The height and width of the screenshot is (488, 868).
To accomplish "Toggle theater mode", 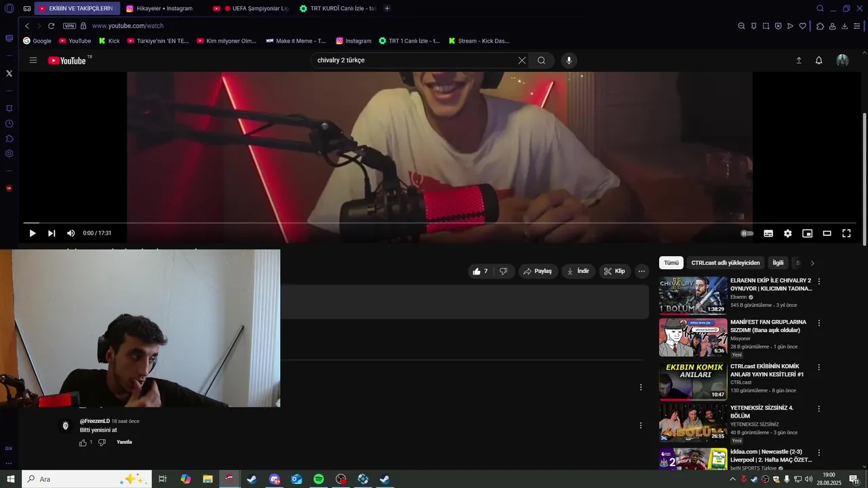I will (827, 233).
